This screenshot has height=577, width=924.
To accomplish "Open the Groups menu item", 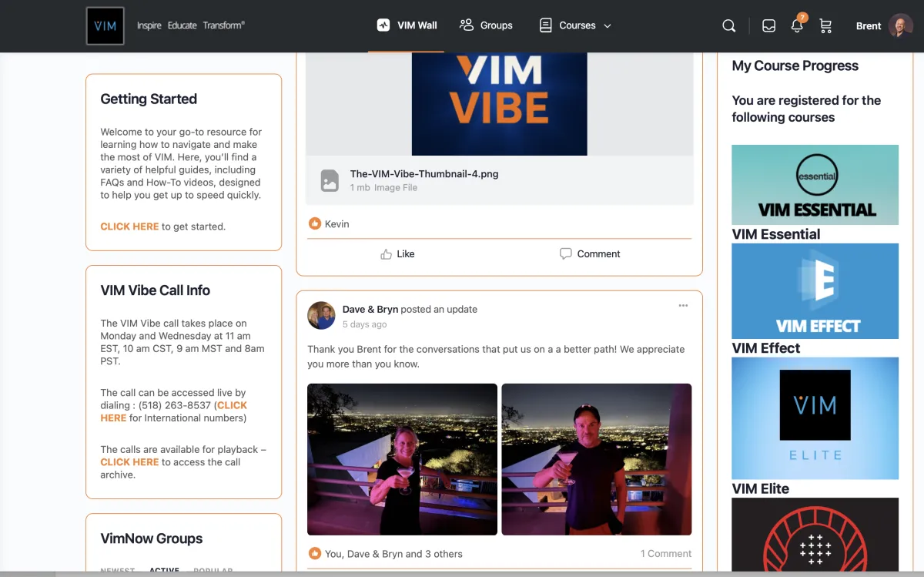I will click(486, 25).
